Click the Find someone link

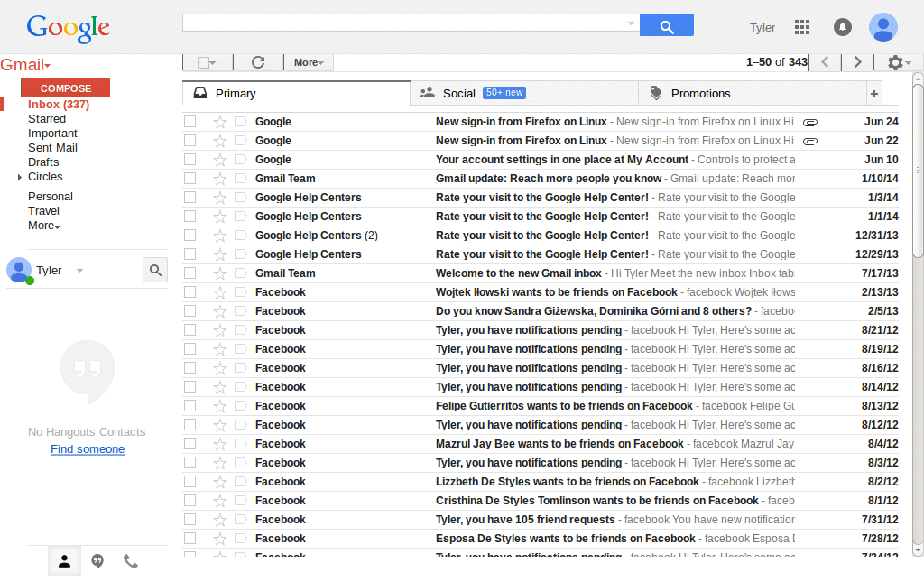click(x=88, y=448)
